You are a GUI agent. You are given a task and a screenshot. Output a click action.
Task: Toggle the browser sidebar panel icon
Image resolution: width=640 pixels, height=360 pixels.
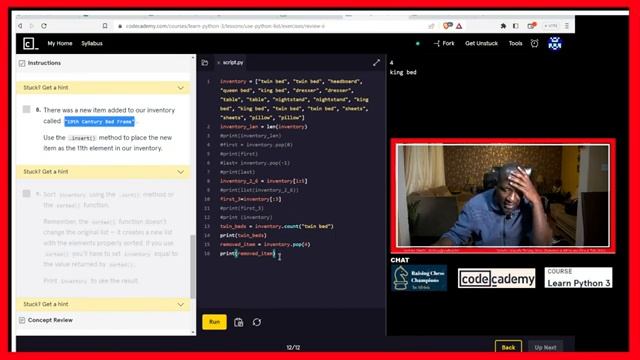click(516, 26)
